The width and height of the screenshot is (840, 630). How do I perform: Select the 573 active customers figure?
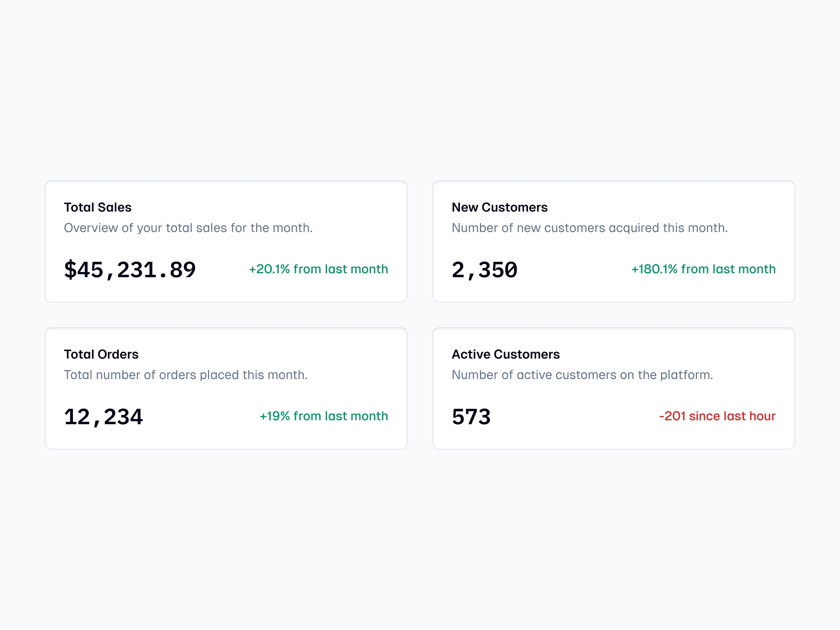point(471,417)
